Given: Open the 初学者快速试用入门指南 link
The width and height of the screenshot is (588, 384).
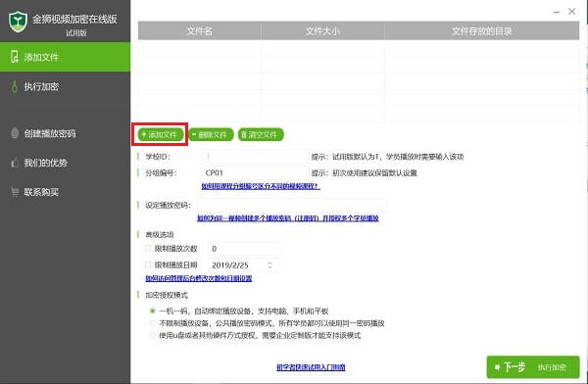Looking at the screenshot, I should pos(311,367).
